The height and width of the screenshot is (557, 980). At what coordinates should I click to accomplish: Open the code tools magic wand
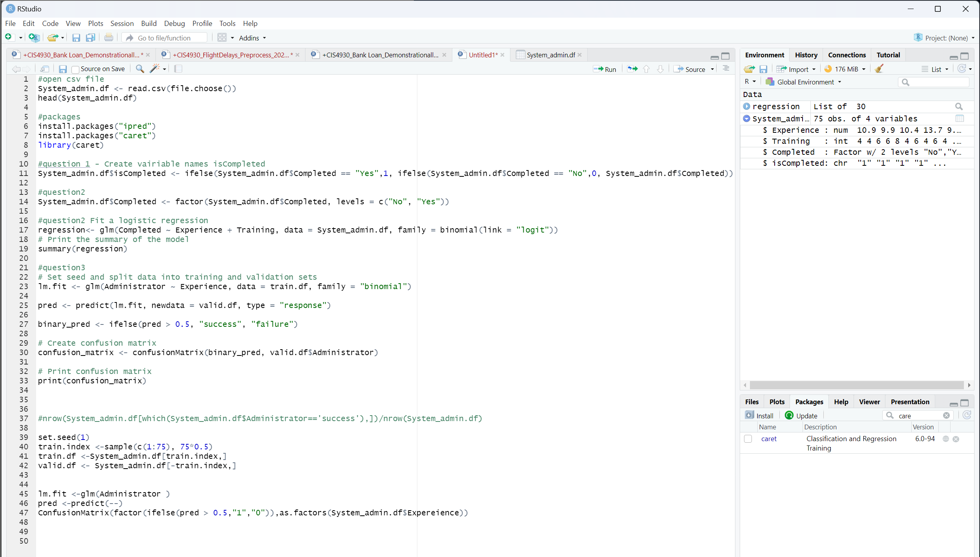[x=155, y=69]
